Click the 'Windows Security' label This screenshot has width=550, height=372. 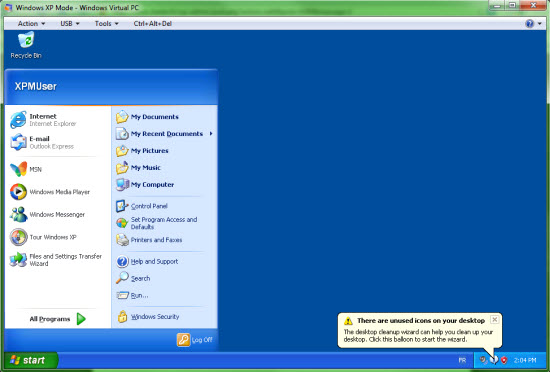pyautogui.click(x=155, y=317)
